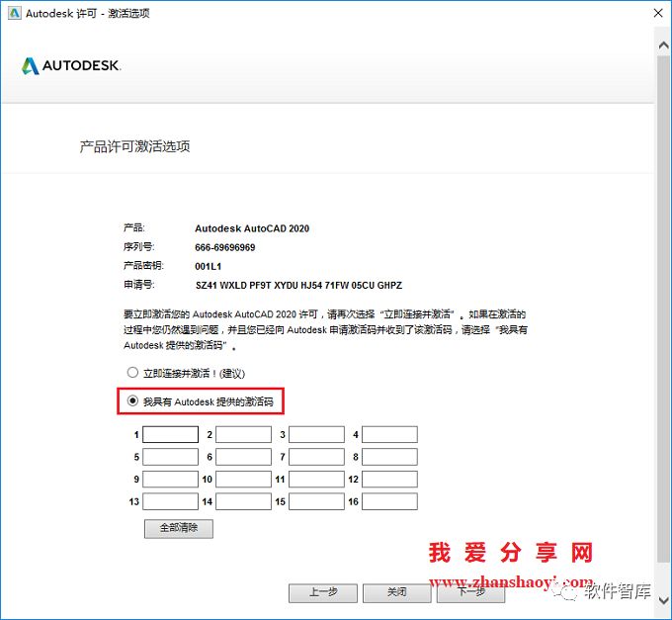Viewport: 672px width, 620px height.
Task: Click the 全部清除 clear all button
Action: [179, 528]
